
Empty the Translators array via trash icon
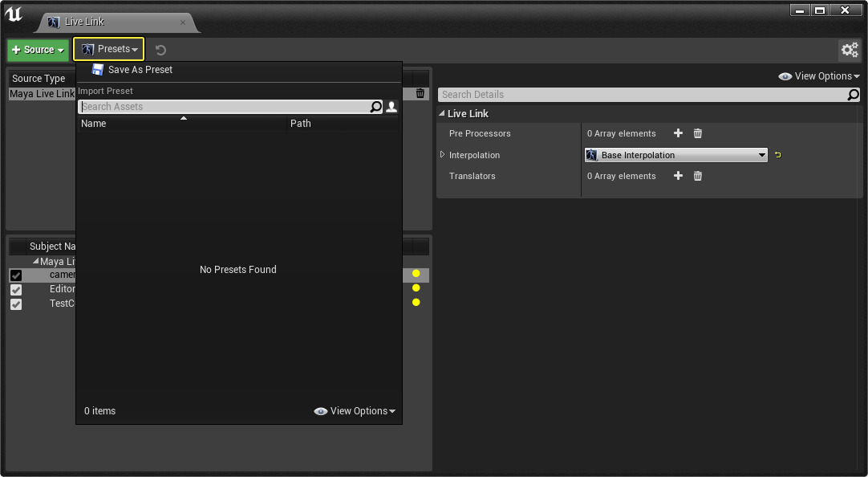698,176
